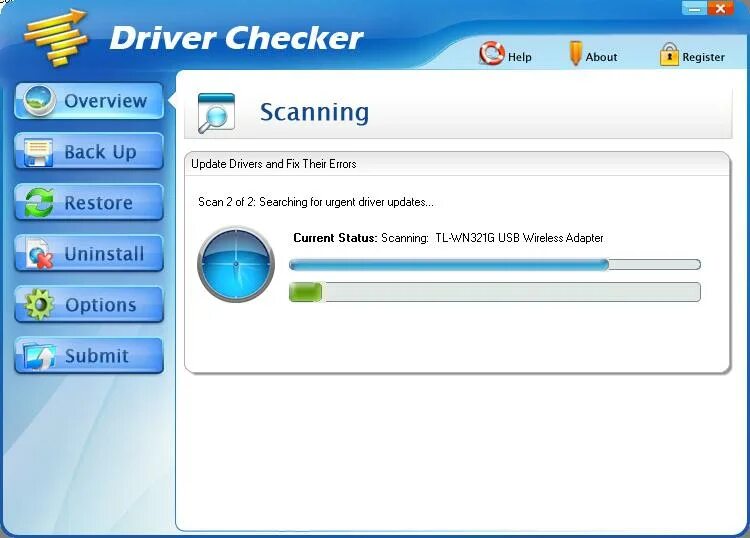Viewport: 750px width, 538px height.
Task: Click the Register padlock icon
Action: (x=669, y=54)
